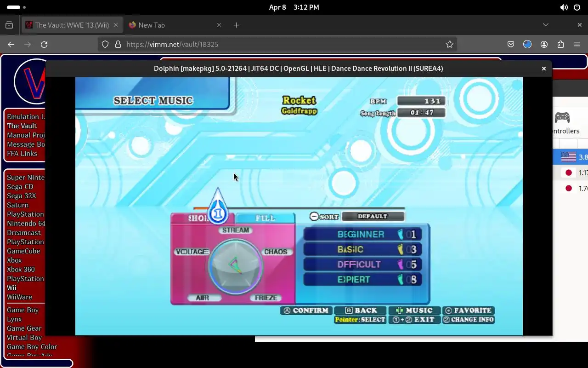Switch to The Vault: WWE '13 tab
Screen dimensions: 588x368
(x=72, y=25)
